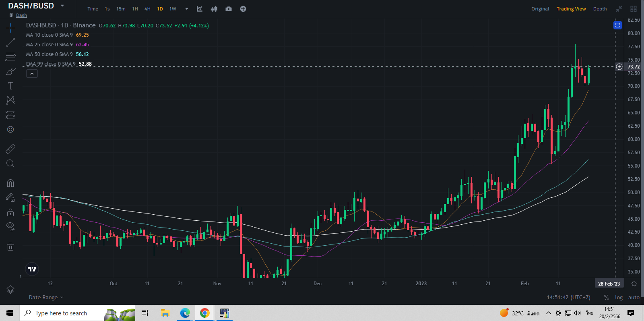Select the brush drawing tool

click(10, 72)
